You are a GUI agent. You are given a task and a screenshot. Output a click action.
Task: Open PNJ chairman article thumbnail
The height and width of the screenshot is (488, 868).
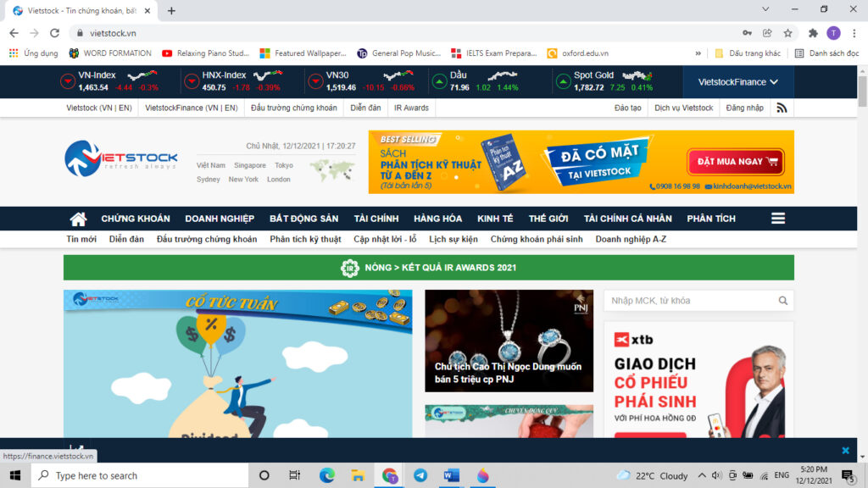pyautogui.click(x=509, y=341)
